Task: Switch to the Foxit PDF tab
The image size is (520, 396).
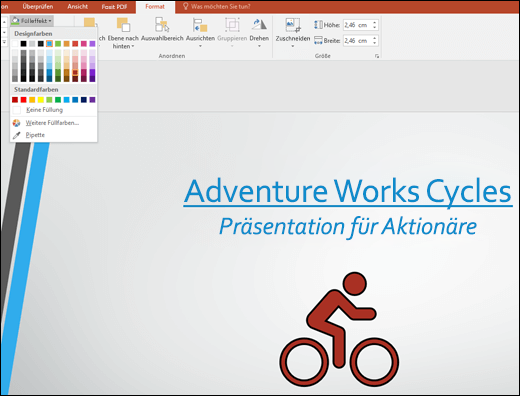Action: (x=114, y=6)
